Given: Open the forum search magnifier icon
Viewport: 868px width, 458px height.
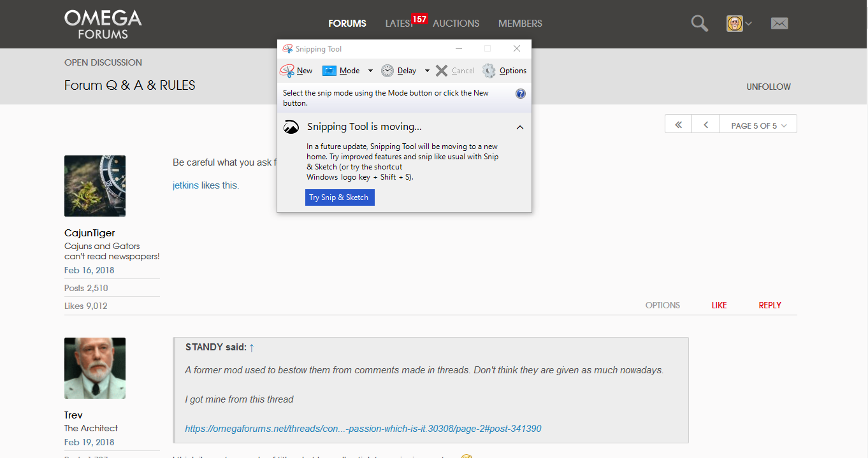Looking at the screenshot, I should coord(699,24).
